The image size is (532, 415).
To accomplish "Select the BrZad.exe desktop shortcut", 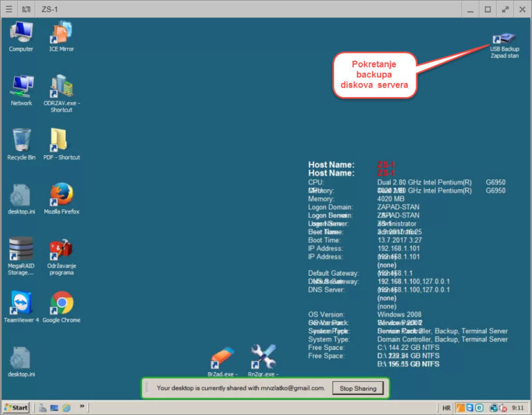I will click(x=222, y=358).
